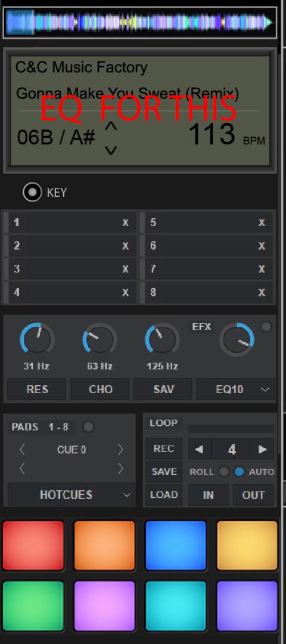The height and width of the screenshot is (644, 286).
Task: Select hotcue slot 3
Action: tap(70, 269)
